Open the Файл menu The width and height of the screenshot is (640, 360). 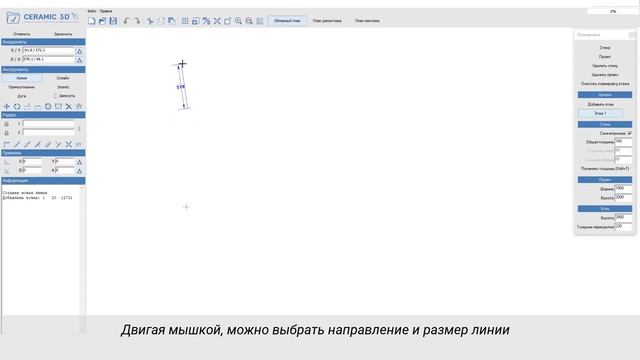tap(92, 11)
